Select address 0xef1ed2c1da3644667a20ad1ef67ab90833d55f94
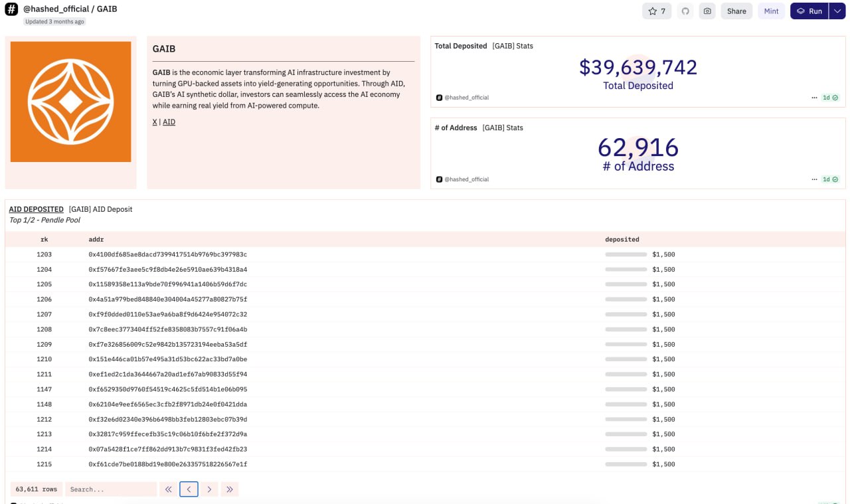This screenshot has height=504, width=850. coord(168,375)
